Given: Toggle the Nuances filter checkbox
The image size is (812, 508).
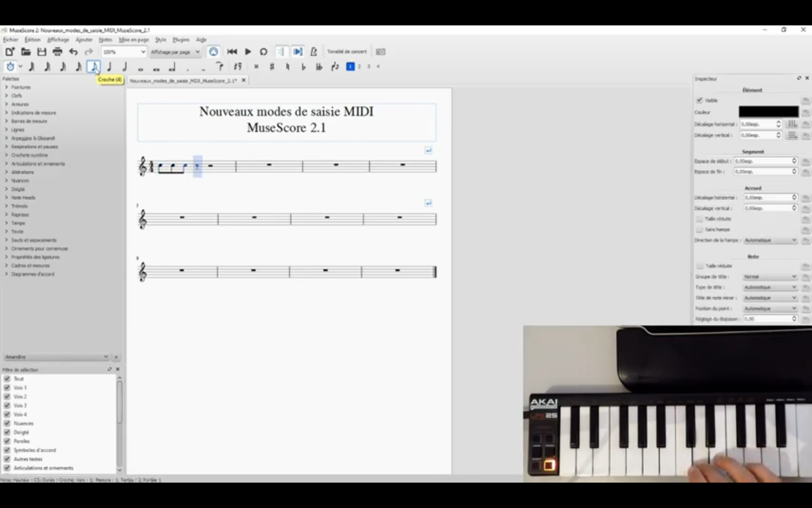Looking at the screenshot, I should point(7,423).
